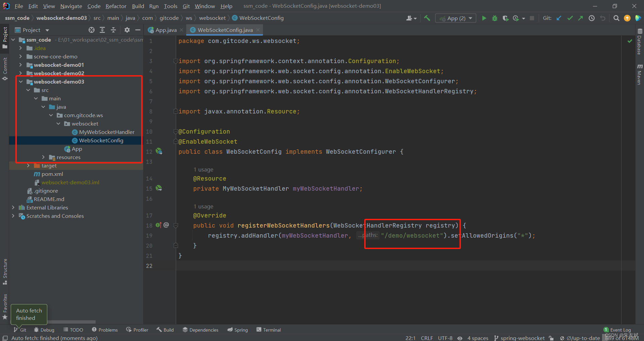The width and height of the screenshot is (644, 341).
Task: Click the spring-websocket branch widget
Action: (x=519, y=338)
